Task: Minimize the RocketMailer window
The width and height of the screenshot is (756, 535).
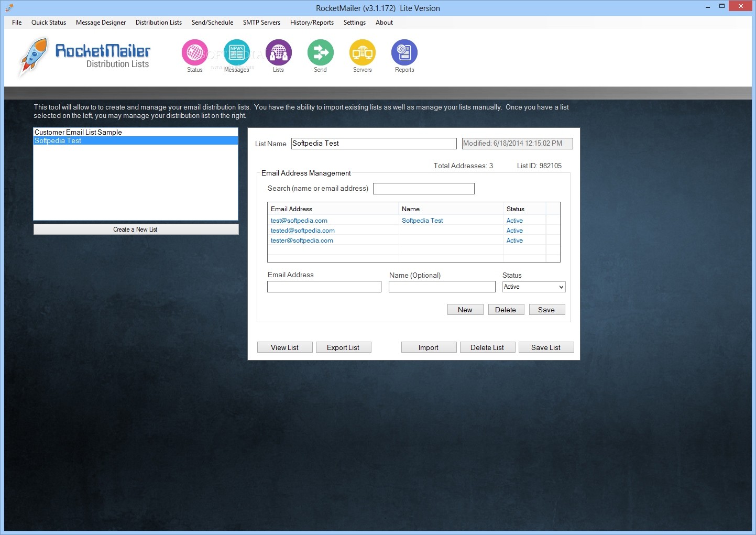Action: [x=708, y=6]
